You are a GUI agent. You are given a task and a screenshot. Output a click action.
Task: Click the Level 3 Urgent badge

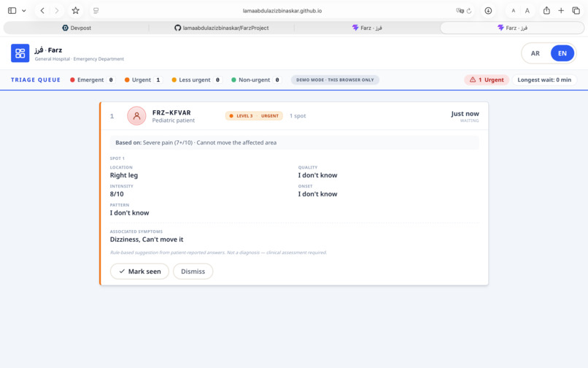[254, 115]
